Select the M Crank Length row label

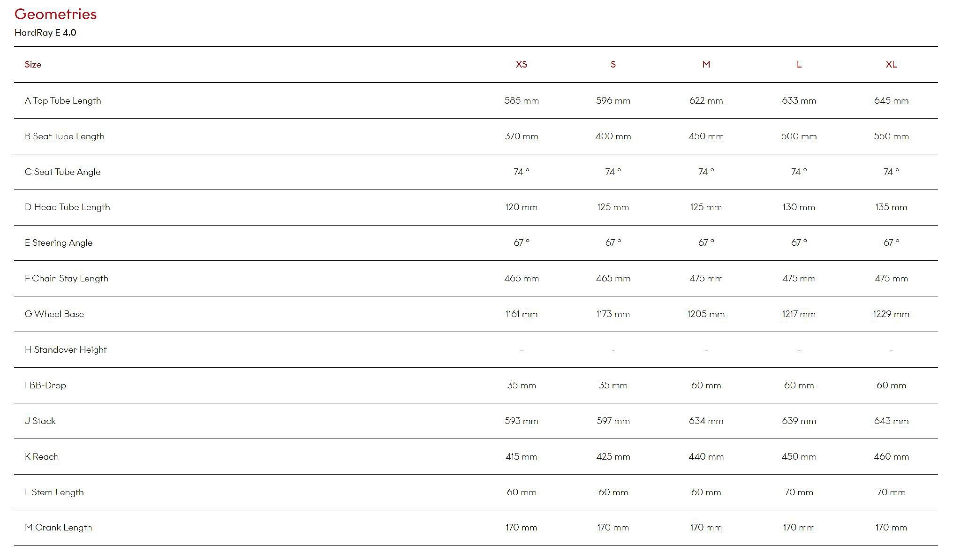click(58, 528)
